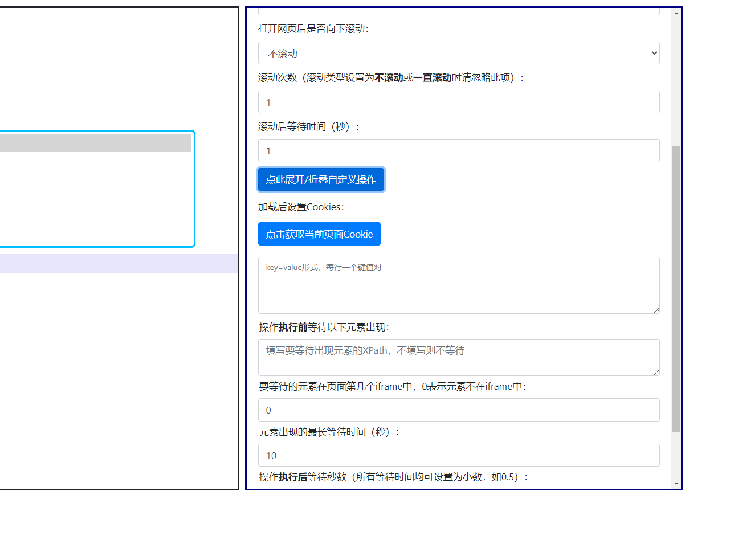This screenshot has height=560, width=738.
Task: Click the resize handle of the cookie textarea
Action: click(657, 310)
